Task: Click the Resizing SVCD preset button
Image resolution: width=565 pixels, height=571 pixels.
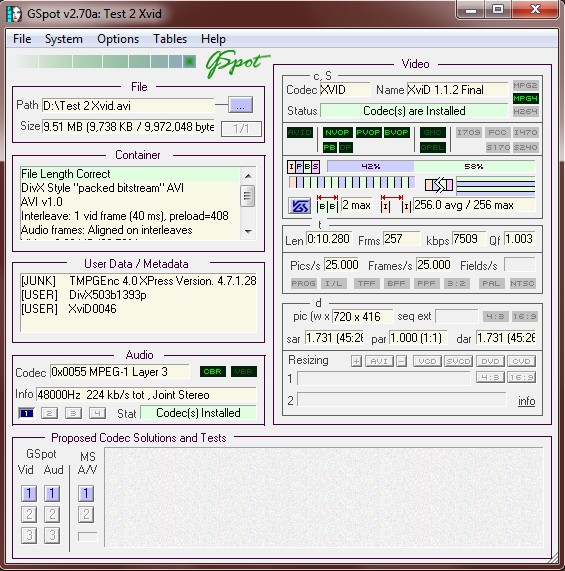Action: 459,361
